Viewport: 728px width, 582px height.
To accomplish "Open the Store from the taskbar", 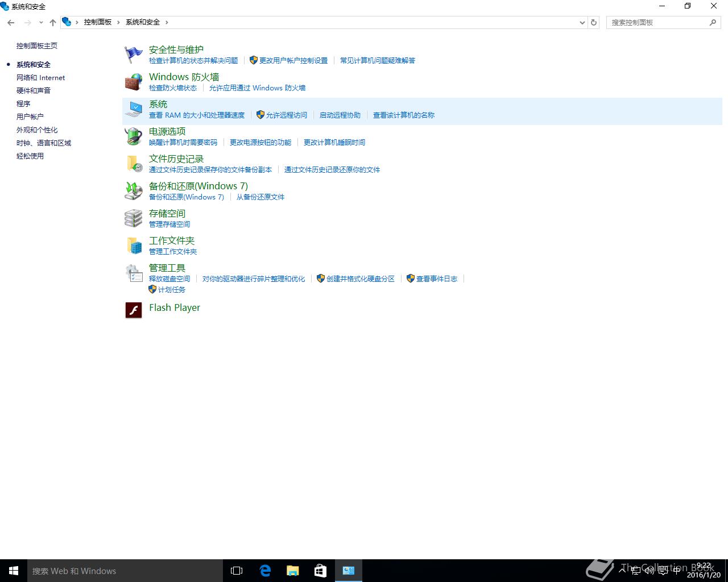I will (x=321, y=571).
